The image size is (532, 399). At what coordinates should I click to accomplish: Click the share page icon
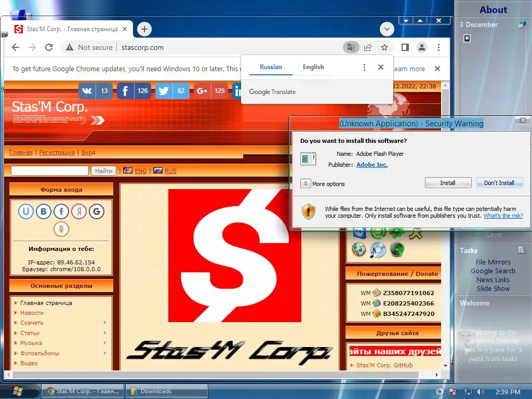point(368,47)
